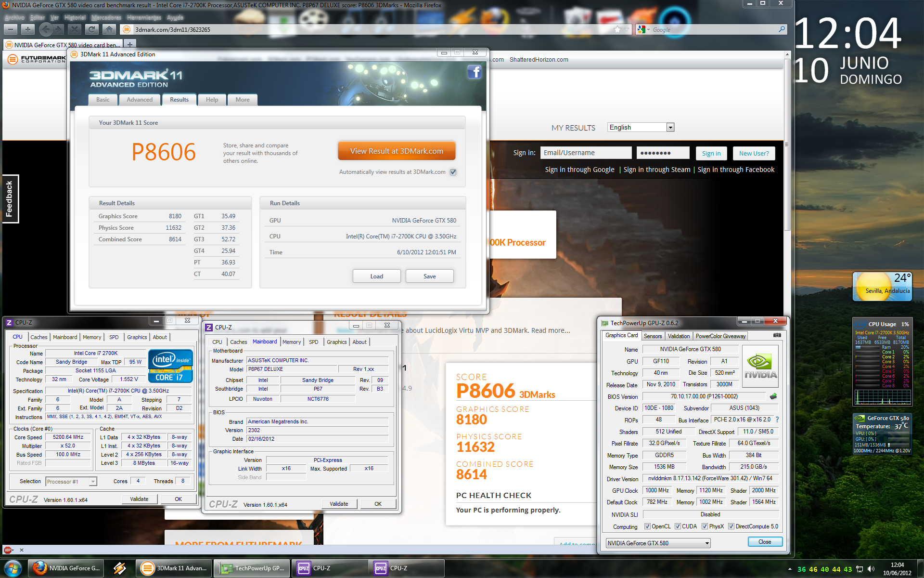Click the Close button in GPU-Z

coord(765,542)
